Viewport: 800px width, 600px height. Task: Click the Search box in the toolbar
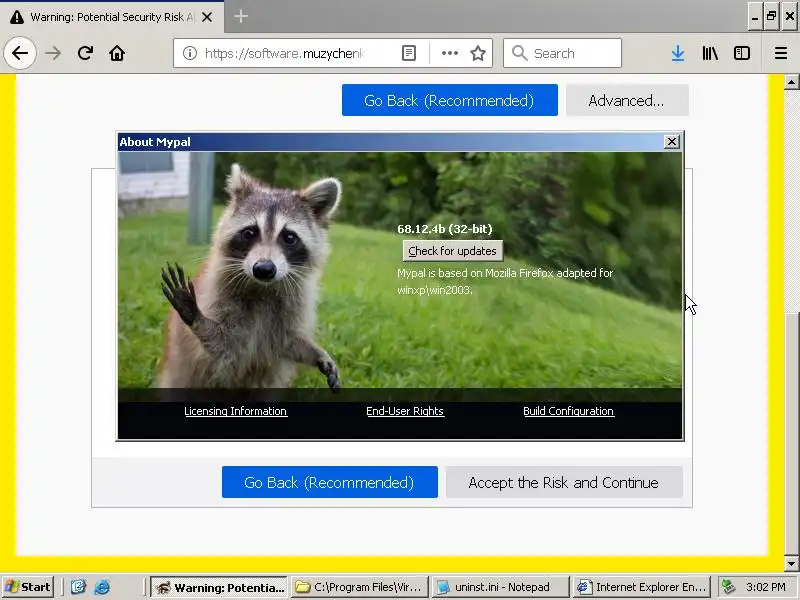point(562,53)
